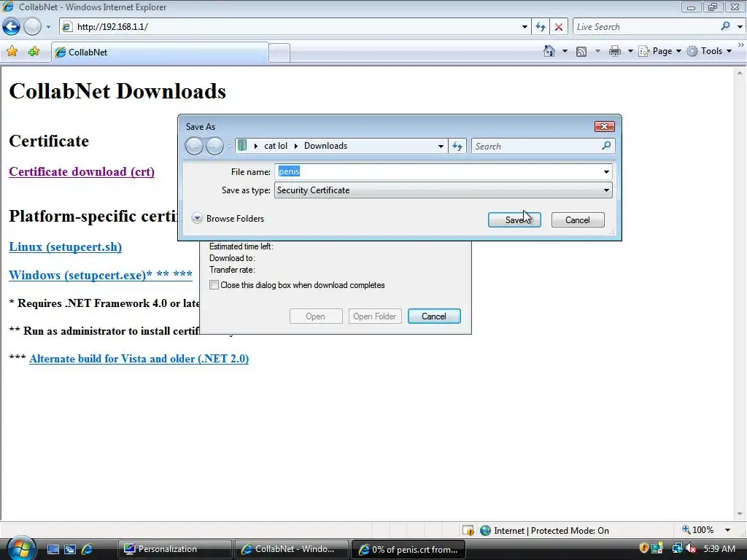Click the security shield tray icon
Image resolution: width=747 pixels, height=560 pixels.
(x=643, y=548)
